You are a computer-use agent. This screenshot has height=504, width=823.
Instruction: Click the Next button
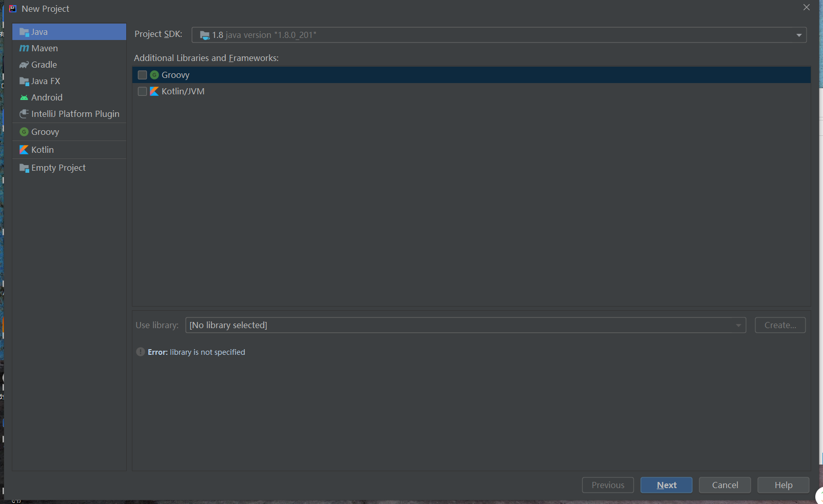coord(667,485)
